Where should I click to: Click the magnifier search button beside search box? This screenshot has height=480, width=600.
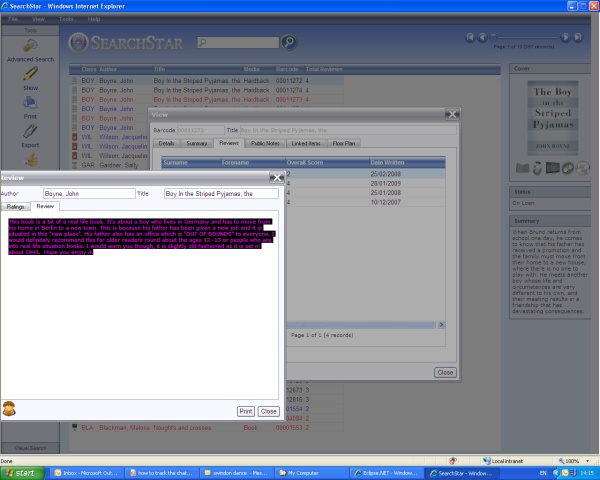click(x=289, y=42)
